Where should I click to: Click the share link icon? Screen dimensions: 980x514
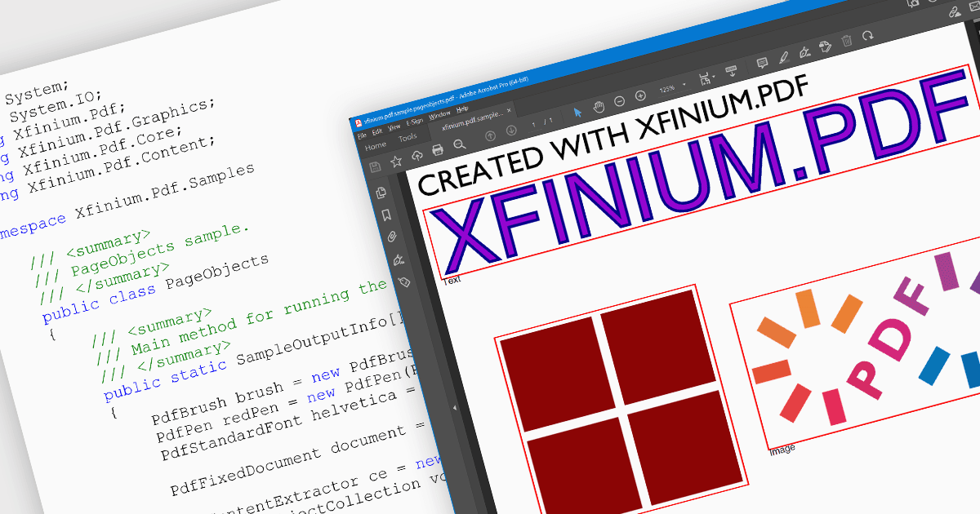(955, 11)
